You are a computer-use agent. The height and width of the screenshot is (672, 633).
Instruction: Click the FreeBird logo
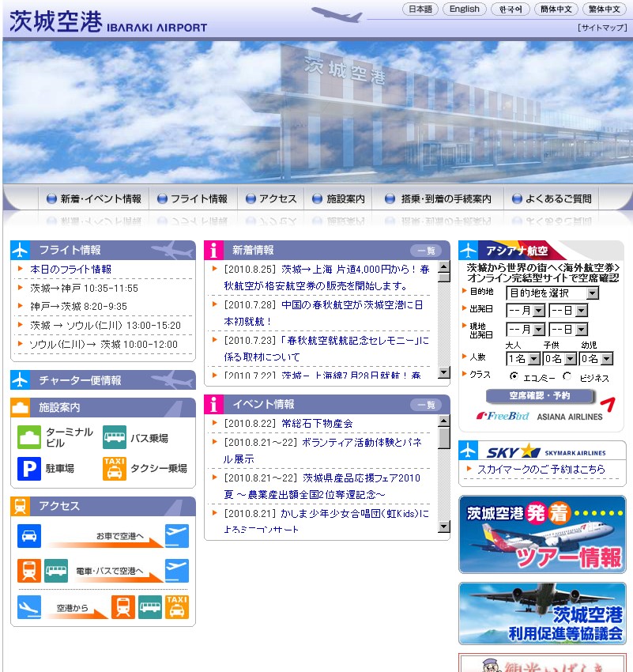[503, 416]
